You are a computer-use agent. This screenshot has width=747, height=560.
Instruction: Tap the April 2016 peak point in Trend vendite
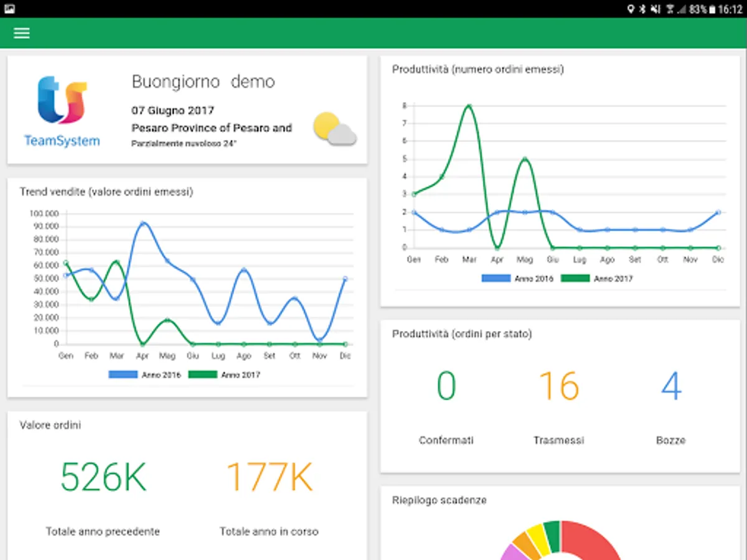pyautogui.click(x=143, y=223)
